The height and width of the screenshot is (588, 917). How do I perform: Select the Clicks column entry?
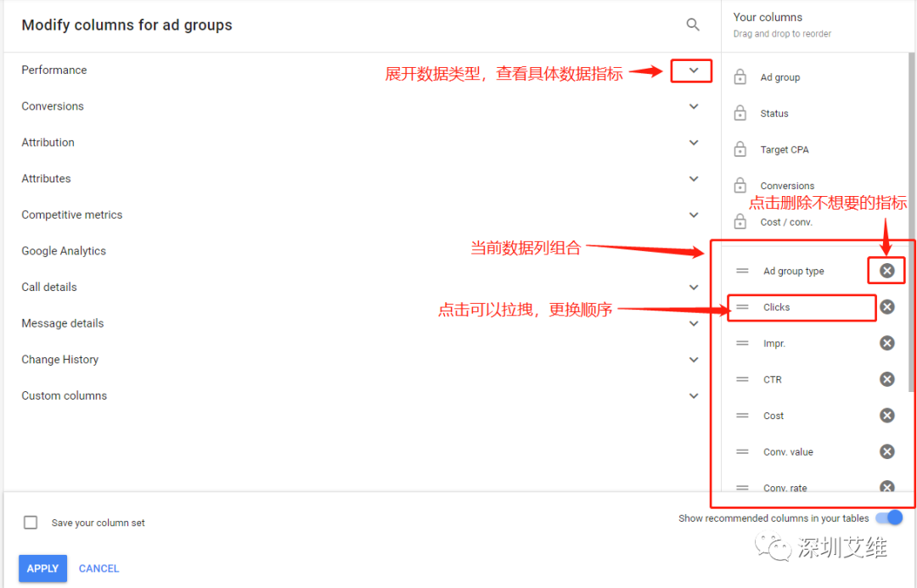tap(776, 307)
